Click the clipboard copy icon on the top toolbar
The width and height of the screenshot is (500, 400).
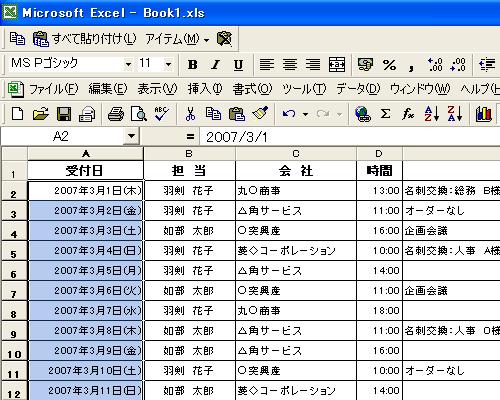17,39
